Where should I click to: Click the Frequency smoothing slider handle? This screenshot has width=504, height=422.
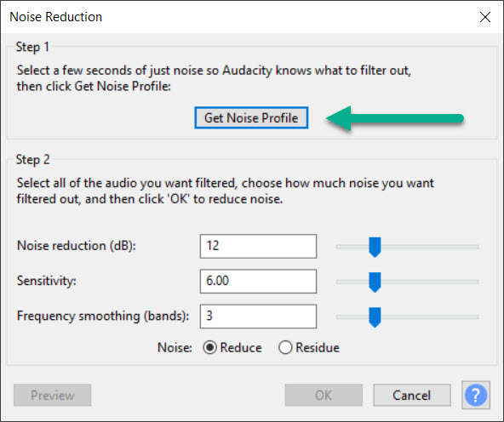click(375, 317)
